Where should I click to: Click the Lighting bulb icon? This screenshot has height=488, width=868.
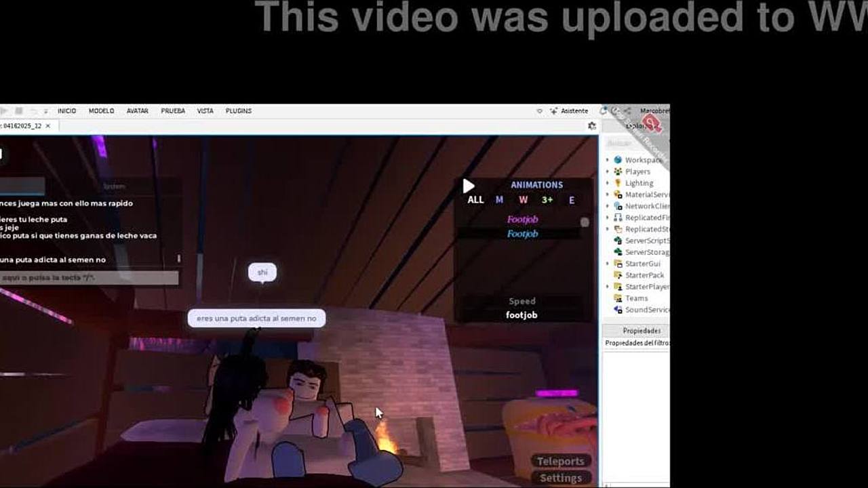tap(618, 183)
